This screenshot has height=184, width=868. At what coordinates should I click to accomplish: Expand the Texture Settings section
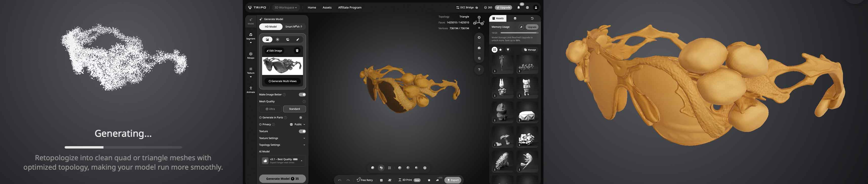pyautogui.click(x=304, y=138)
